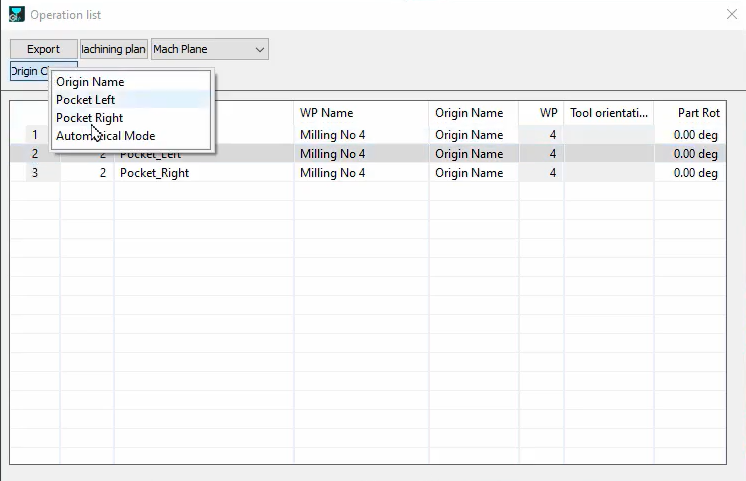Screen dimensions: 746x481
Task: Choose Pocket Right from the dropdown list
Action: pos(89,118)
